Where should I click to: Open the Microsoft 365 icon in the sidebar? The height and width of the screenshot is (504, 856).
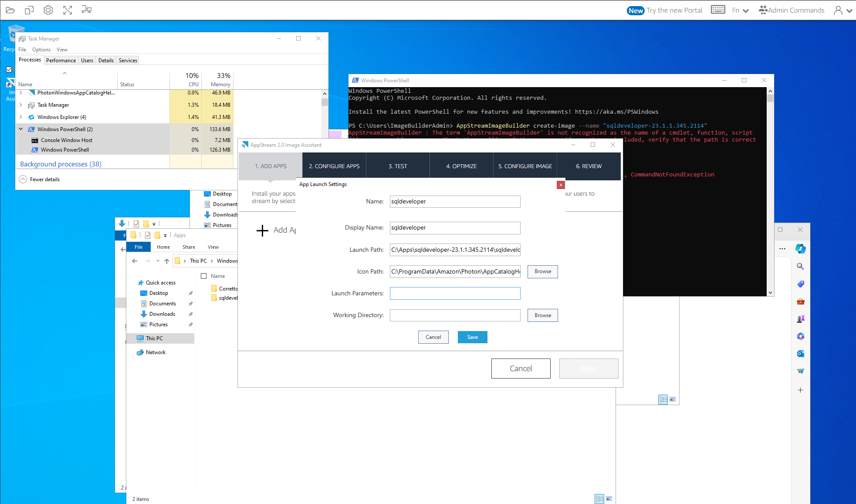[800, 336]
